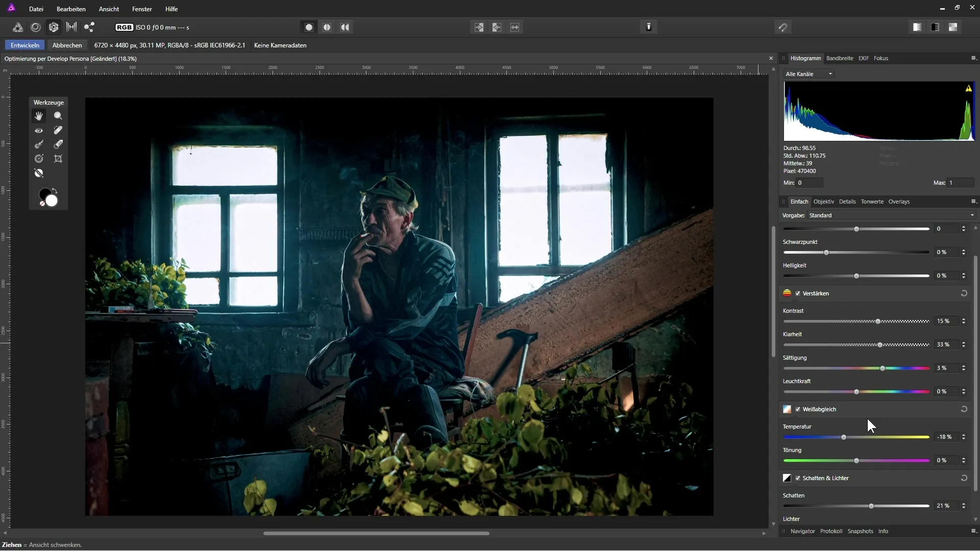Viewport: 980px width, 551px height.
Task: Uncheck the Schatten & Lichter checkbox
Action: (x=798, y=478)
